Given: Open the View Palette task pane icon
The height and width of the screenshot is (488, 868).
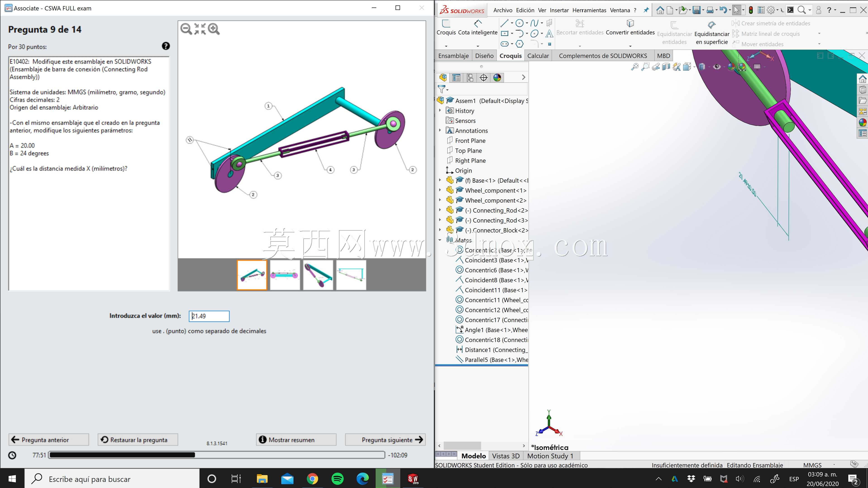Looking at the screenshot, I should point(863,112).
